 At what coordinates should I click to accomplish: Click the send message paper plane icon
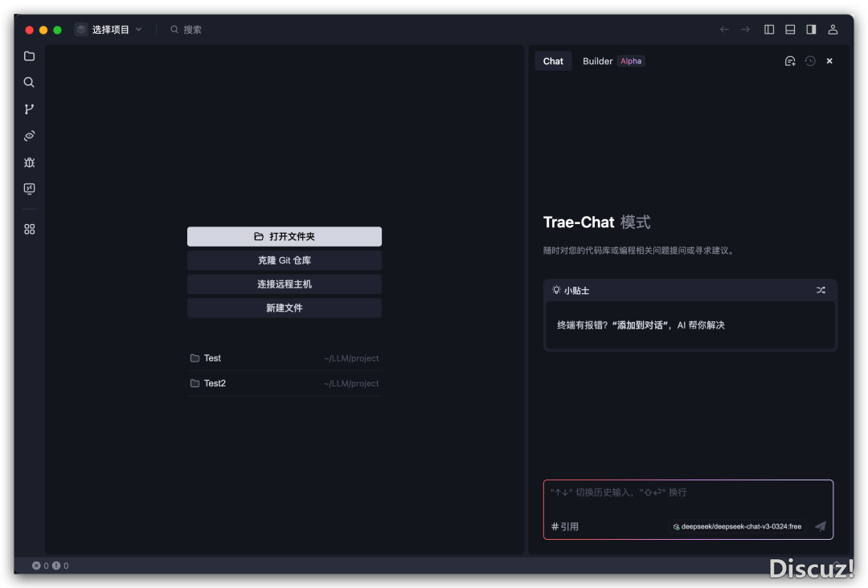[821, 526]
